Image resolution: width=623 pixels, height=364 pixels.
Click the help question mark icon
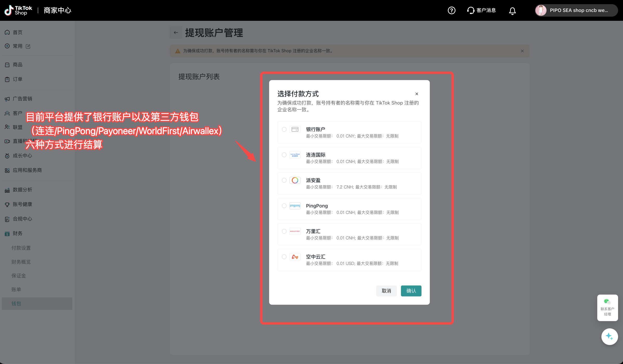(x=451, y=10)
